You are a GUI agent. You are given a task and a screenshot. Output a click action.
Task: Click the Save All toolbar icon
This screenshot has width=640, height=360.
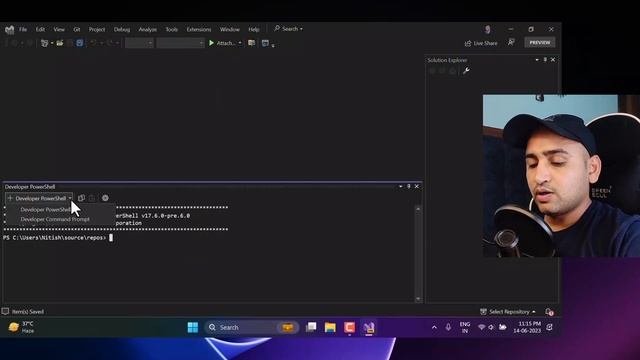[x=80, y=43]
